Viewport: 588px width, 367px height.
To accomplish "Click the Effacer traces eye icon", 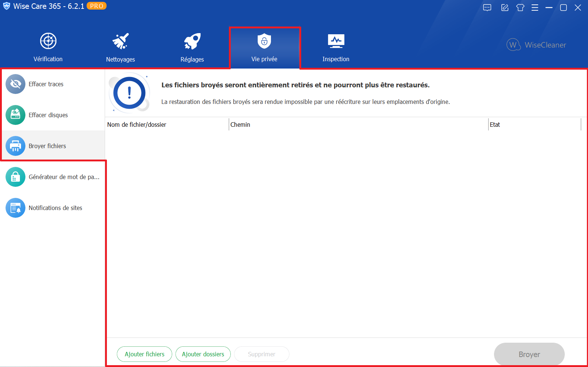I will pyautogui.click(x=15, y=84).
